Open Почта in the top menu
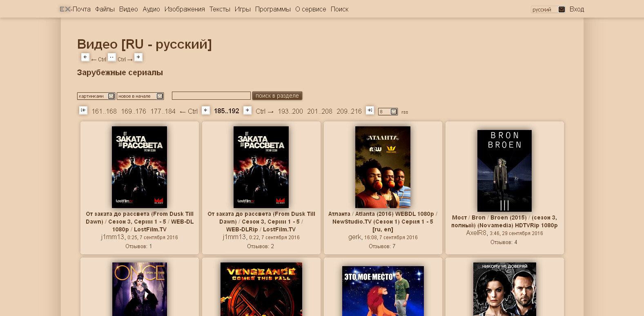Screen dimensions: 644x316 (82, 9)
